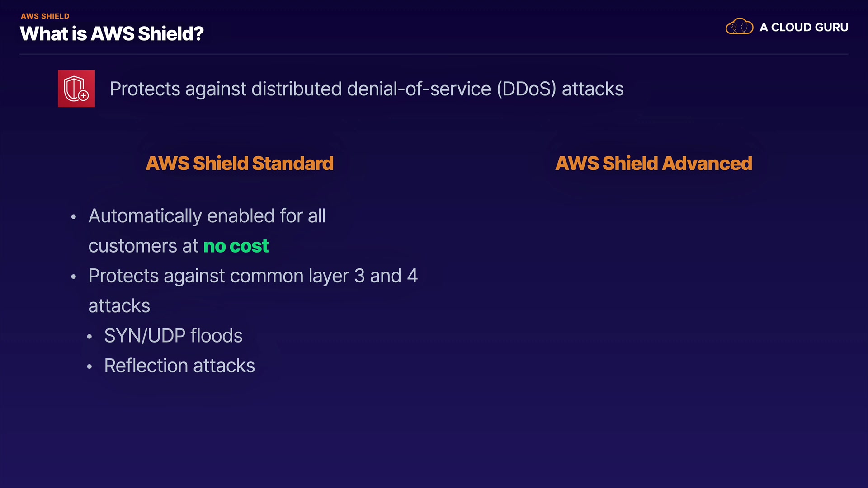
Task: Click the word "attacks" below the layer line
Action: pyautogui.click(x=119, y=306)
